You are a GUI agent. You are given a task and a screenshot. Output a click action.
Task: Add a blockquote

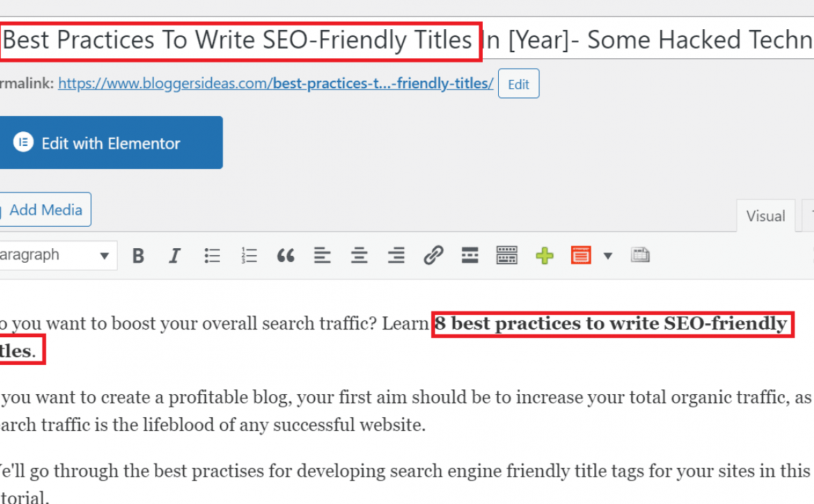[285, 256]
